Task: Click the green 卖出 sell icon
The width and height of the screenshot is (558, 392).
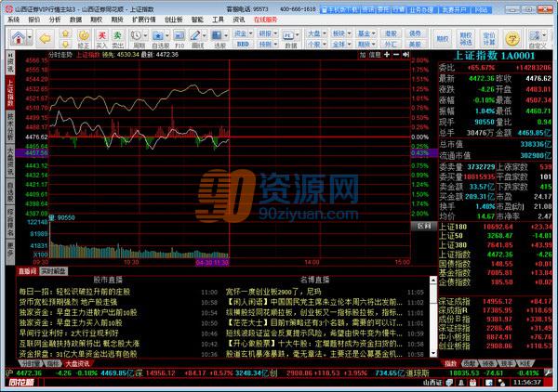Action: point(117,36)
